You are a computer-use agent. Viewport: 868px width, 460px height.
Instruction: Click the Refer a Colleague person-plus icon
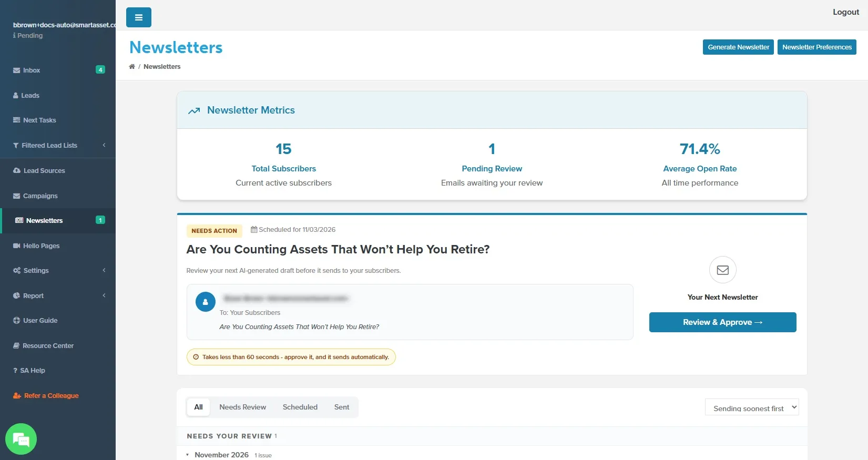pos(17,396)
